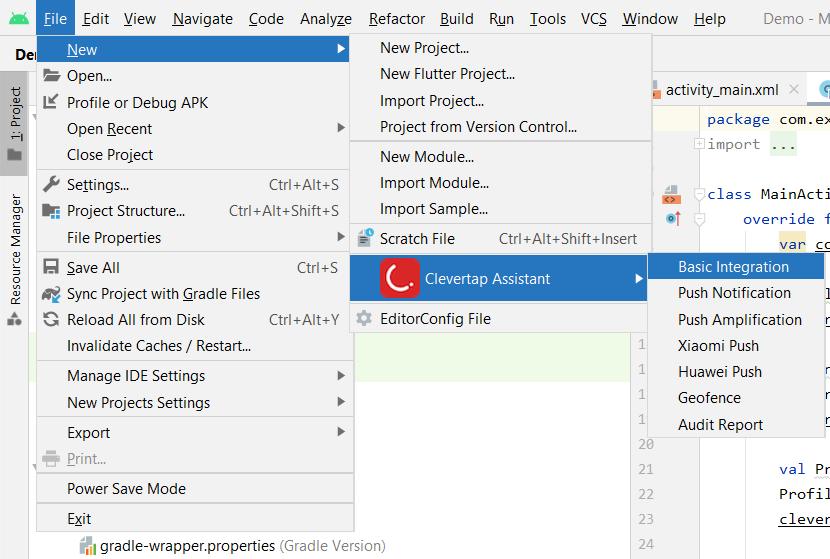Select Import Project...

click(500, 101)
